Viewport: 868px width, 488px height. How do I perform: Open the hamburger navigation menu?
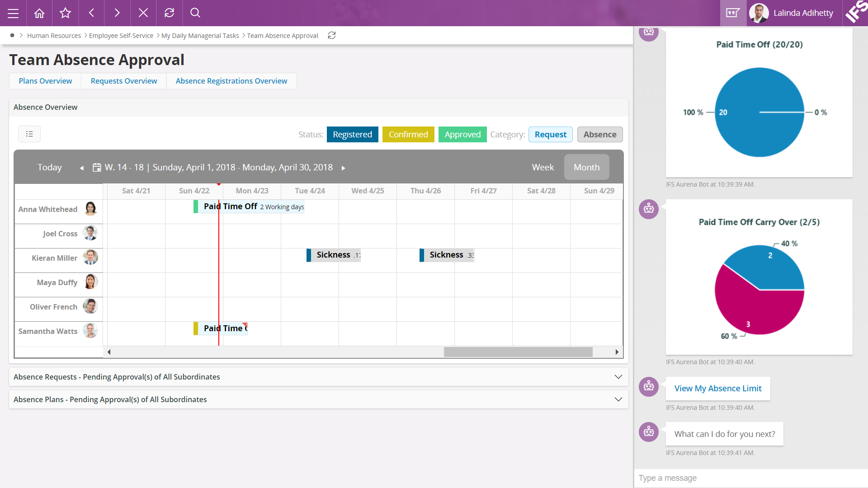coord(13,13)
